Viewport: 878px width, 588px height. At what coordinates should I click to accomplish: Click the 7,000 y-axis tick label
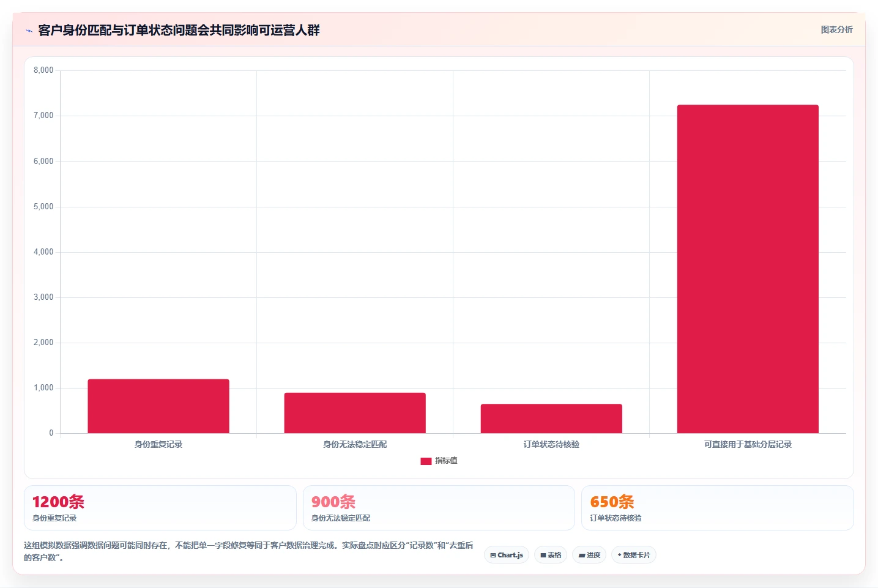point(43,116)
